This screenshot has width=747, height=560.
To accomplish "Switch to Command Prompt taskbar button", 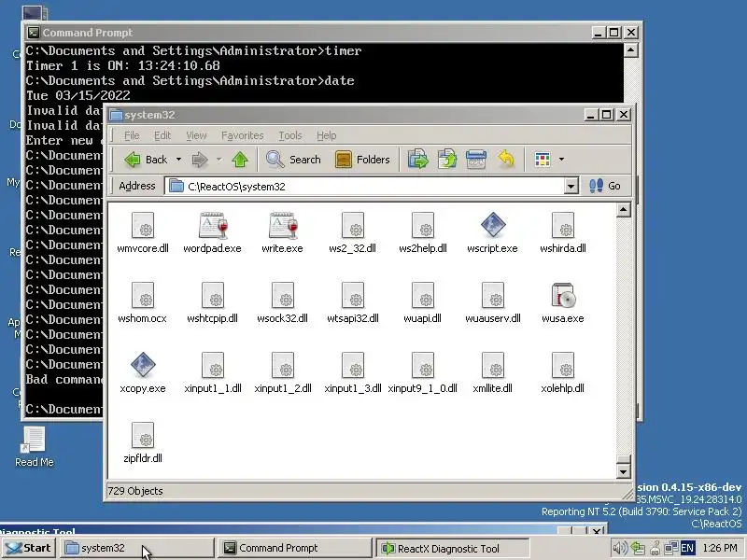I will click(294, 548).
